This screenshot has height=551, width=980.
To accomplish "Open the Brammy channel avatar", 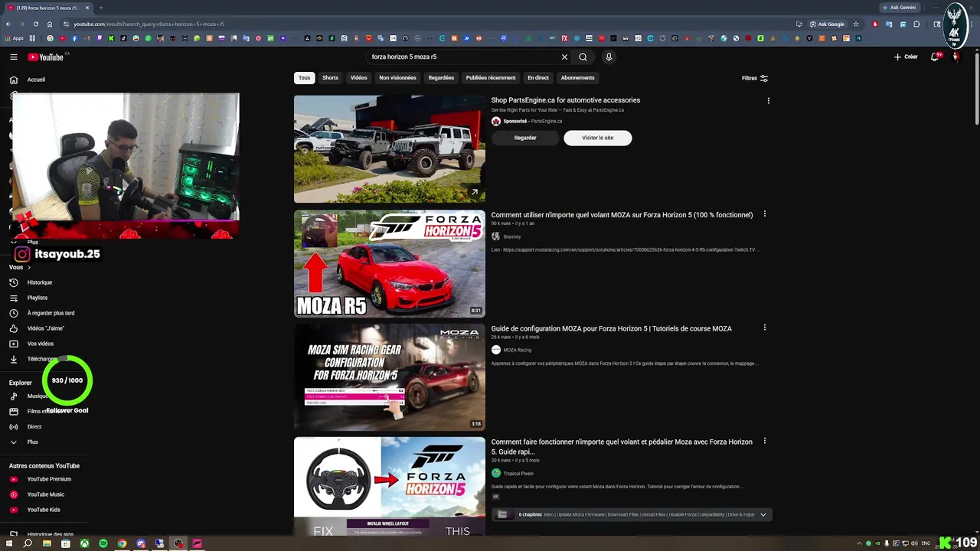I will (x=495, y=236).
